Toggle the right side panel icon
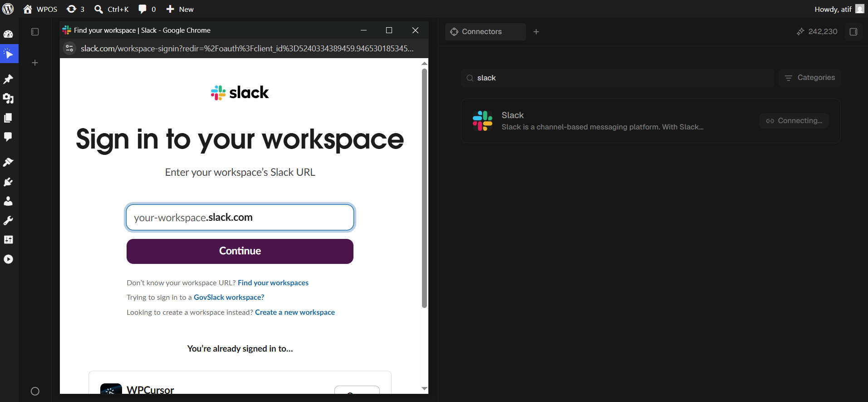The height and width of the screenshot is (402, 868). (853, 32)
